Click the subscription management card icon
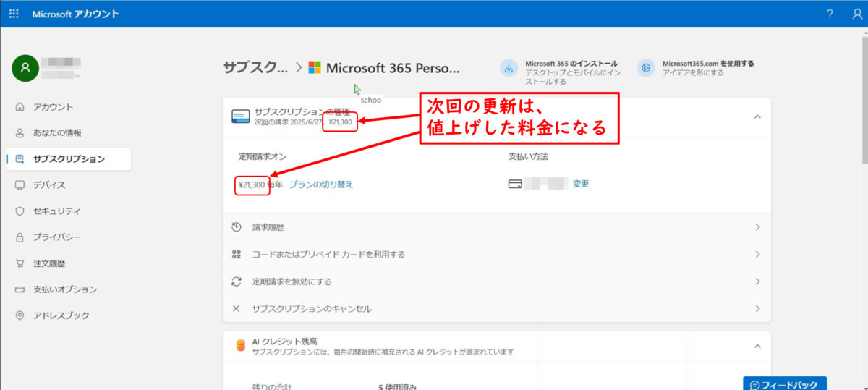 click(x=241, y=116)
